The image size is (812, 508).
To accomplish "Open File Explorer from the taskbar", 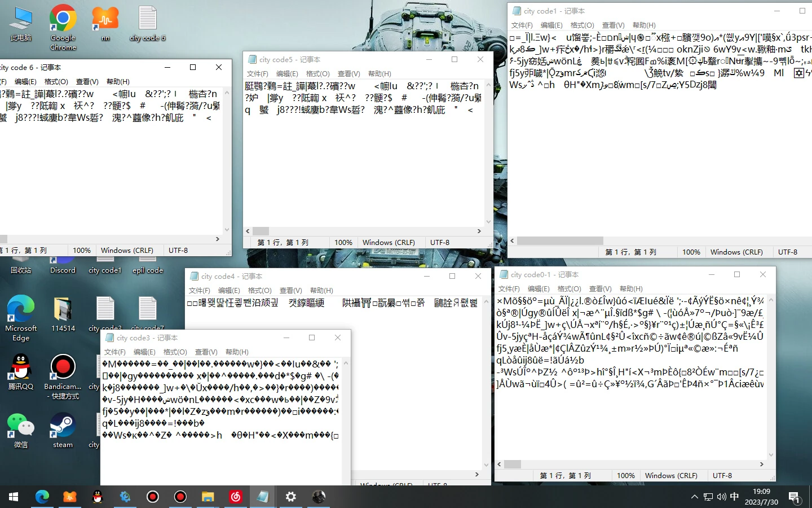I will pyautogui.click(x=208, y=497).
